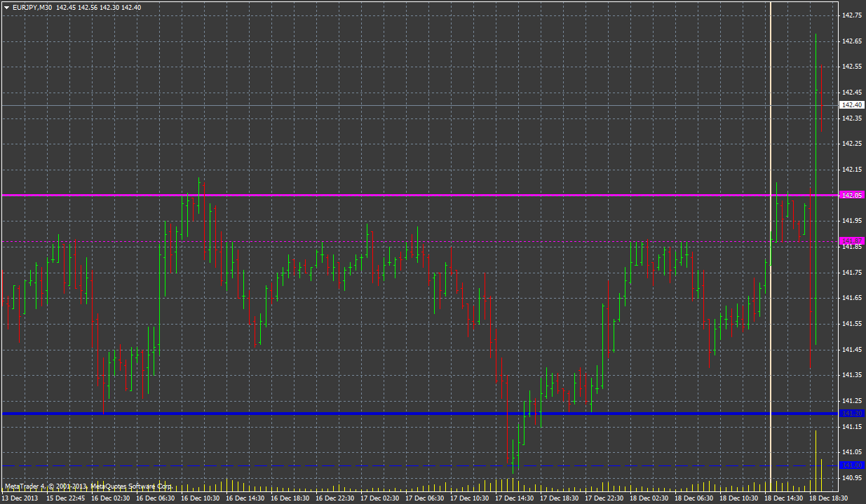Click the 17 Dec 02:30 time label
The image size is (866, 504).
point(380,498)
